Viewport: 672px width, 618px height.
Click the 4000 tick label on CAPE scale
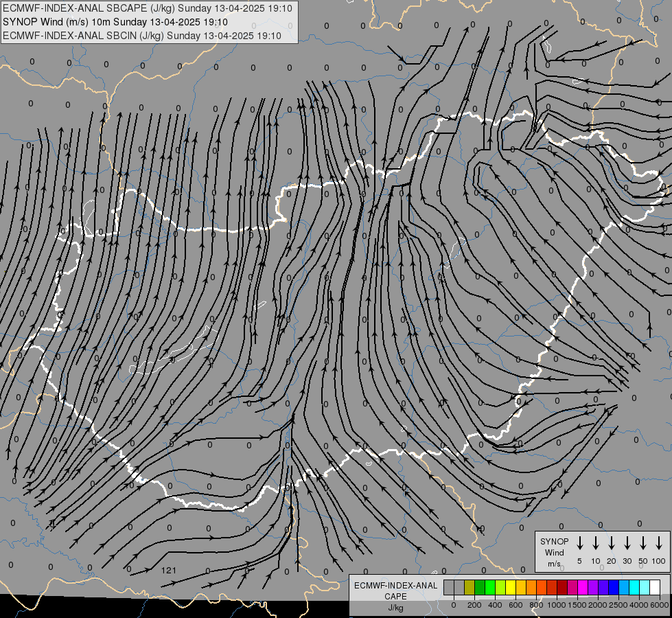click(x=639, y=605)
